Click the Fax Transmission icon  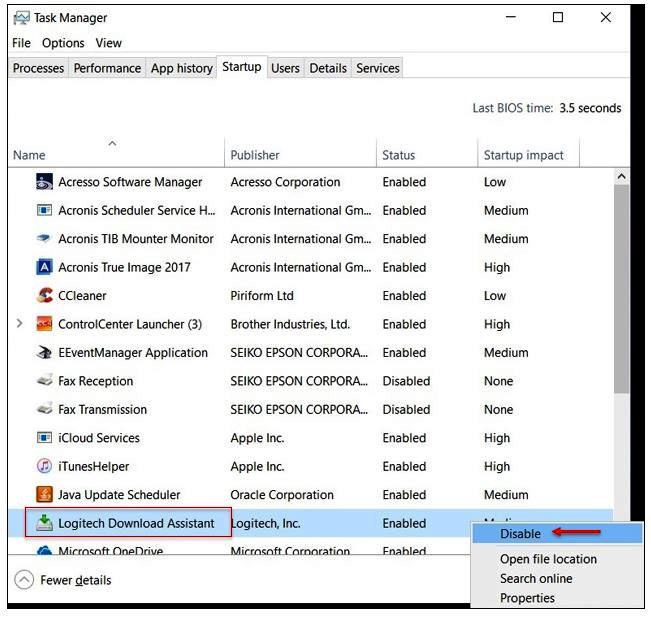(44, 409)
